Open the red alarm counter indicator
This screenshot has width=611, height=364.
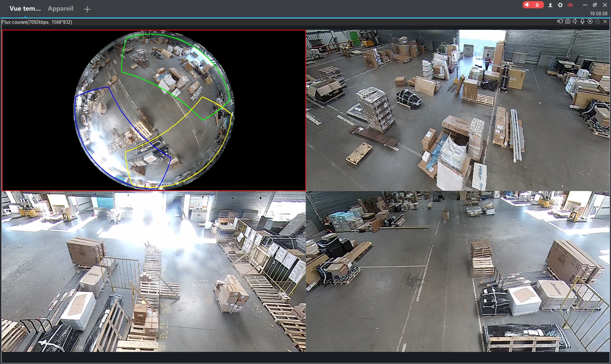click(x=533, y=5)
